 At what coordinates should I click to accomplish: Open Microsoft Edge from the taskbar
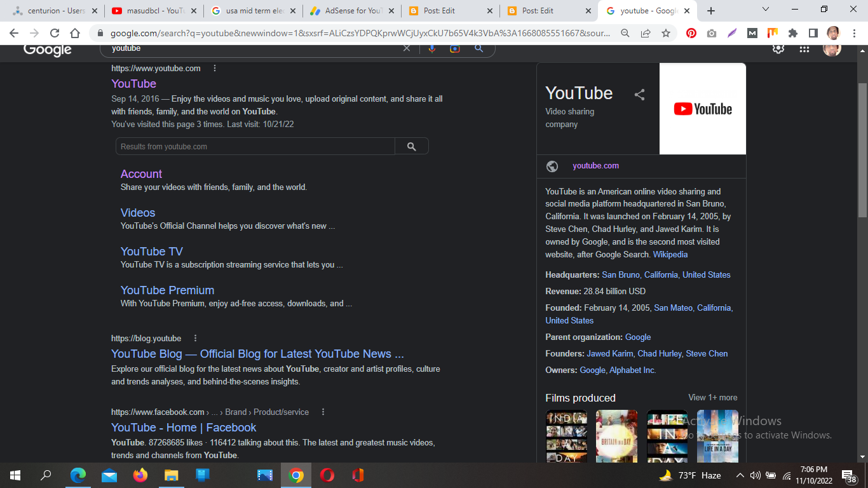click(x=78, y=475)
